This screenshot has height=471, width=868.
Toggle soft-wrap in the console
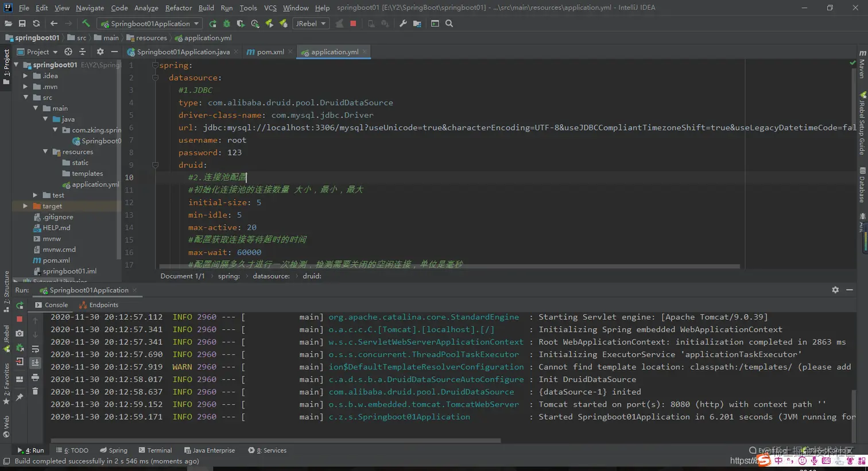(35, 349)
